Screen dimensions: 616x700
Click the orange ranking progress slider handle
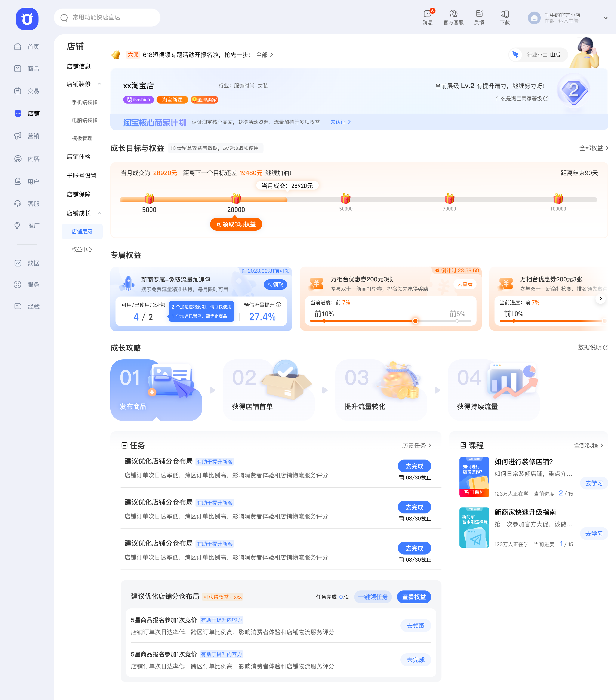[x=415, y=321]
